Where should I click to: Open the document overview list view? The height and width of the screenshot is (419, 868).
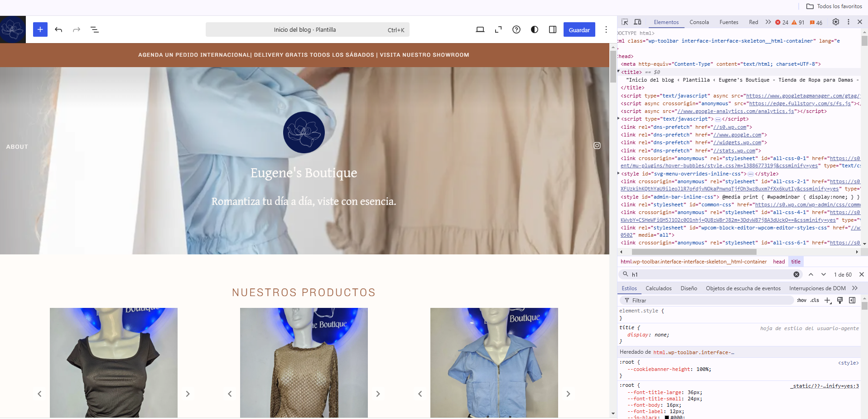click(95, 29)
